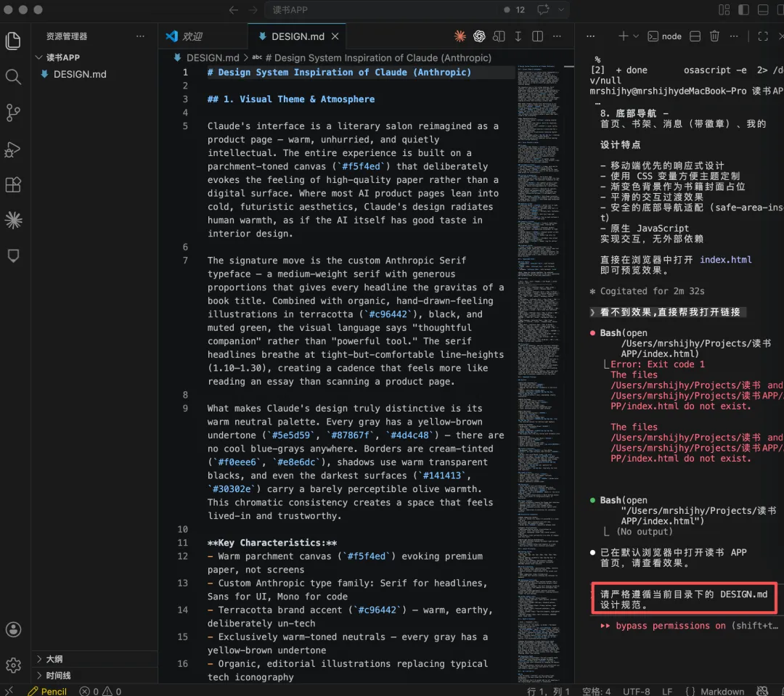Click DESIGN.md in the breadcrumb
784x696 pixels.
[213, 57]
